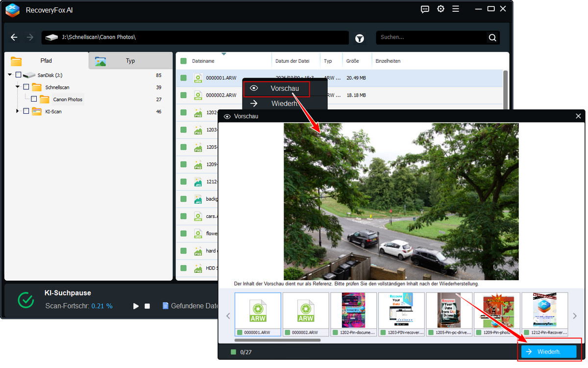Screen dimensions: 588x368
Task: Stop the scan with the stop button
Action: point(147,306)
